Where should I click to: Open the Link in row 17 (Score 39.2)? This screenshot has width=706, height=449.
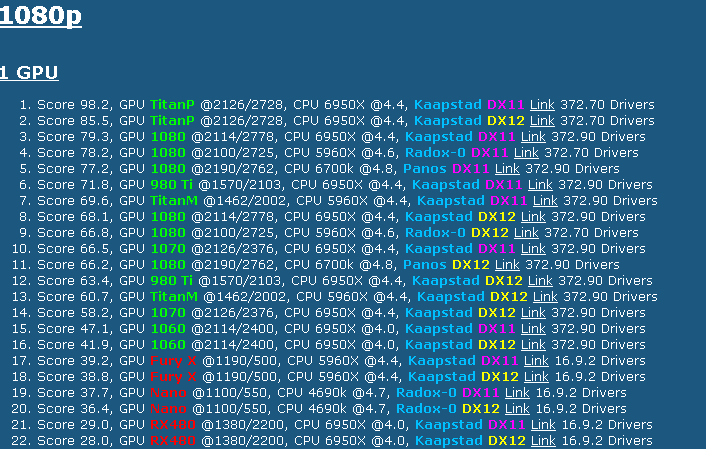point(536,361)
